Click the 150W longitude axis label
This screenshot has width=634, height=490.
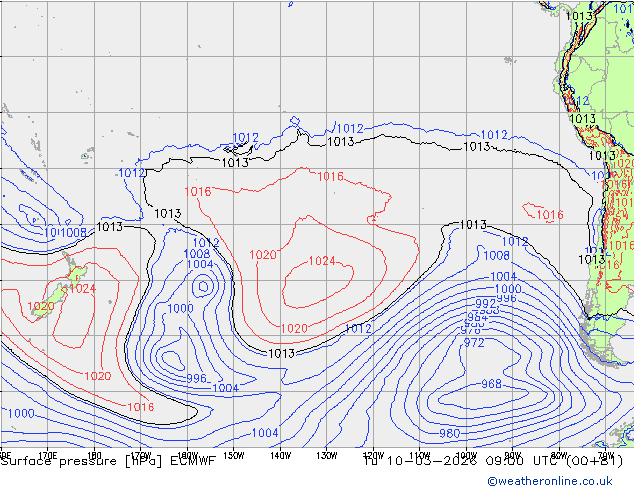[x=234, y=456]
